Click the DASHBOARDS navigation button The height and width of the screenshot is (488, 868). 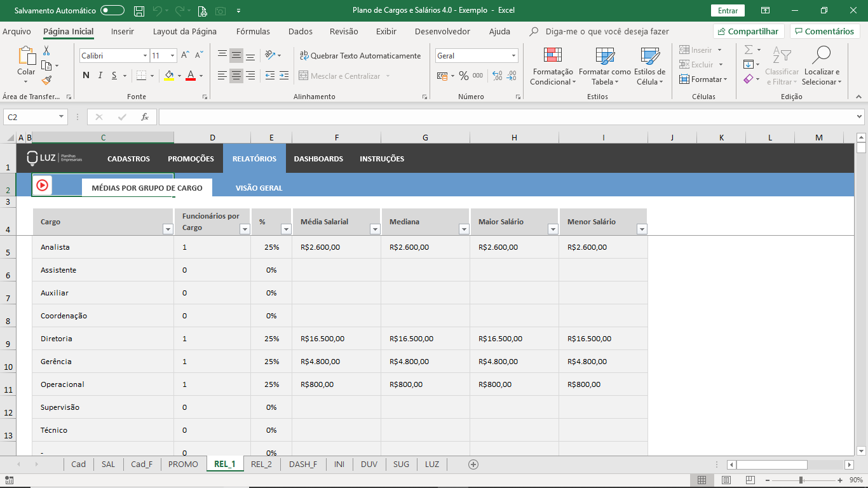tap(318, 159)
